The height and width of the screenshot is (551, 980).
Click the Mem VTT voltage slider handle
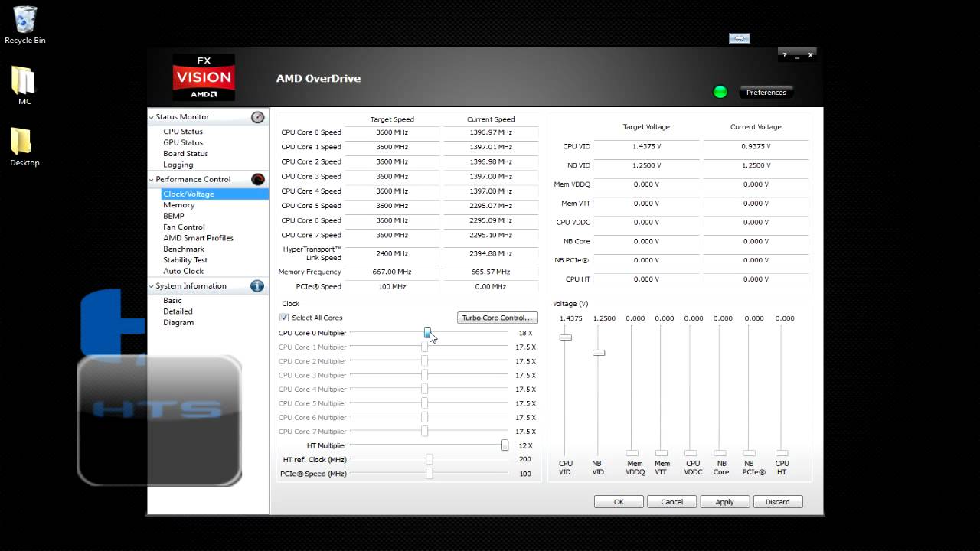pos(661,453)
